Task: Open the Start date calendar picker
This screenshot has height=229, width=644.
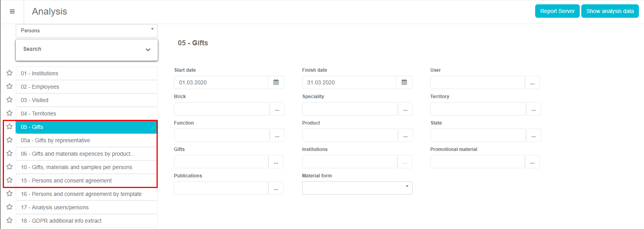Action: pos(276,82)
